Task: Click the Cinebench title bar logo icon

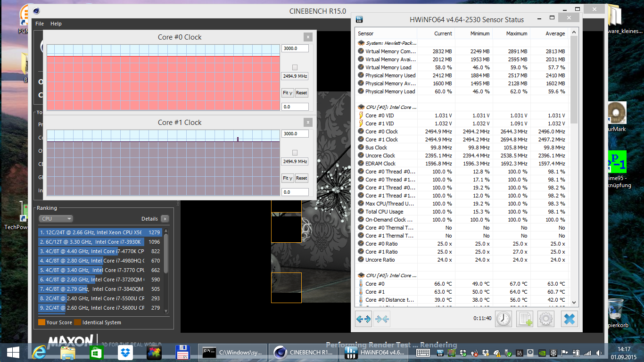Action: click(x=36, y=11)
